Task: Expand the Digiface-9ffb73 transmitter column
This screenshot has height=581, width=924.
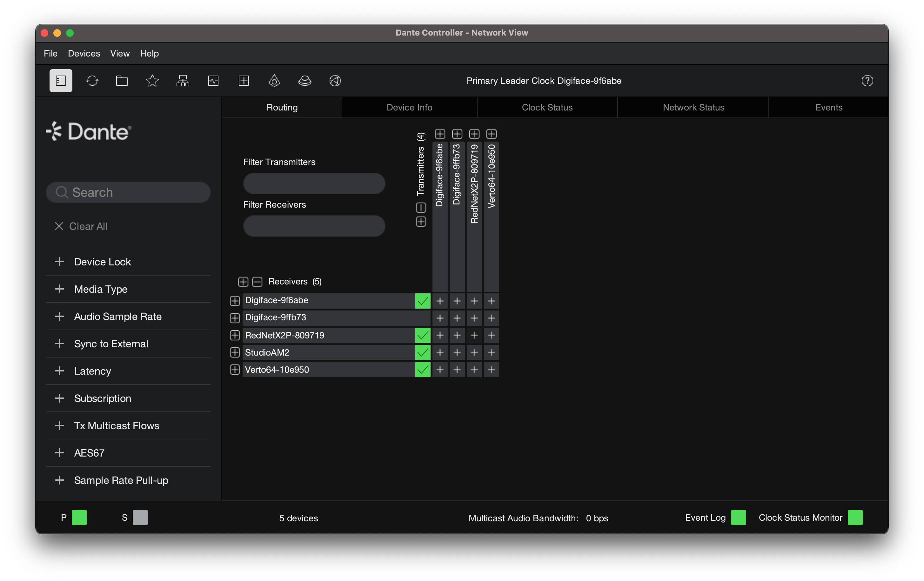Action: 457,134
